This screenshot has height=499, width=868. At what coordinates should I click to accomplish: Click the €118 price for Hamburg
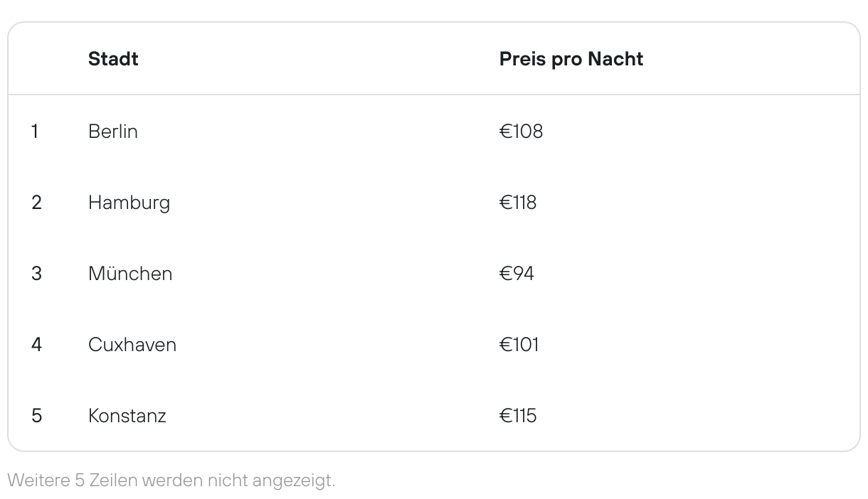point(518,203)
